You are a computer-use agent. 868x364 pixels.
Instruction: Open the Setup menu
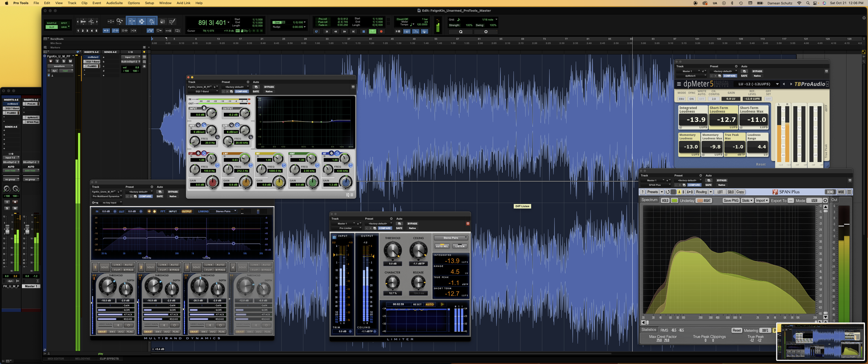click(x=149, y=3)
